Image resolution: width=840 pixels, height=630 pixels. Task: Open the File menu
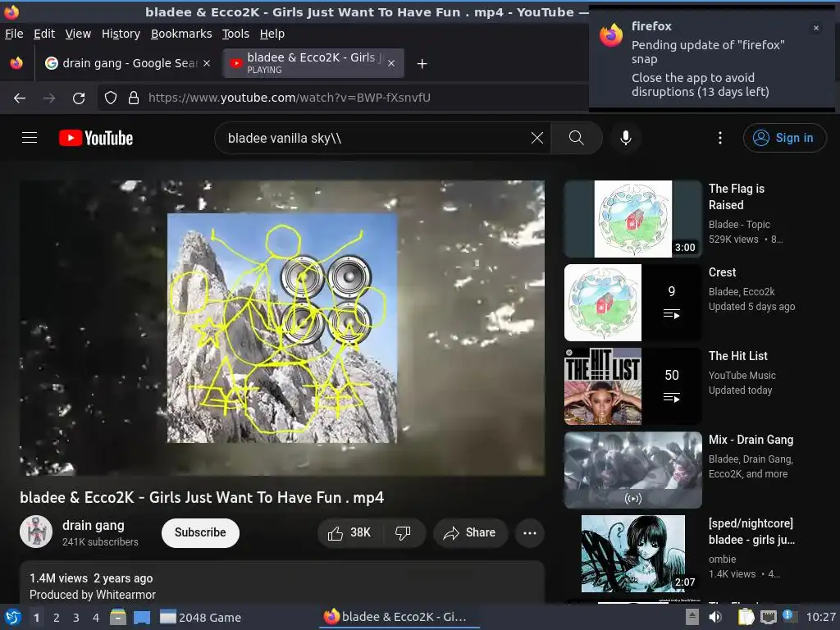pyautogui.click(x=14, y=34)
